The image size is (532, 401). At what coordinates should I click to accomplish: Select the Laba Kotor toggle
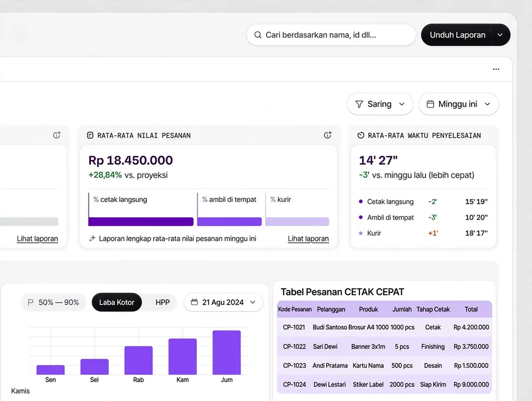(116, 302)
